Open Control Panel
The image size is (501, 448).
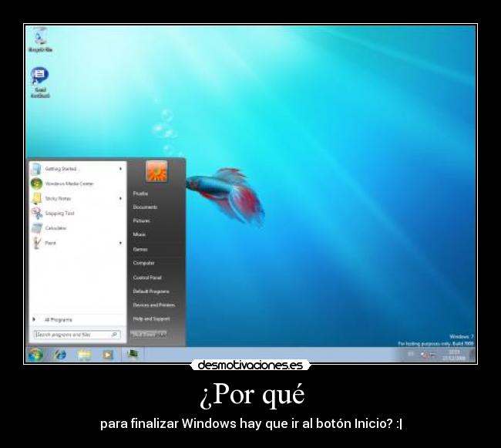coord(147,278)
